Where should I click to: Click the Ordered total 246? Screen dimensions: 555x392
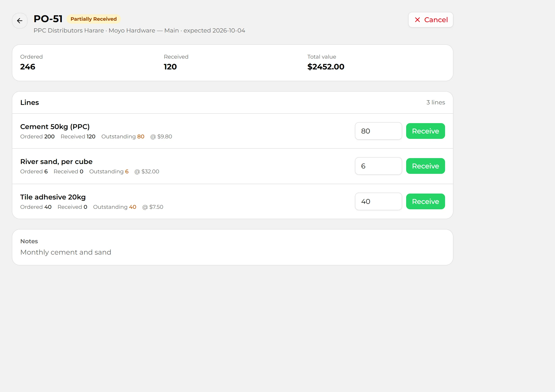pyautogui.click(x=28, y=67)
